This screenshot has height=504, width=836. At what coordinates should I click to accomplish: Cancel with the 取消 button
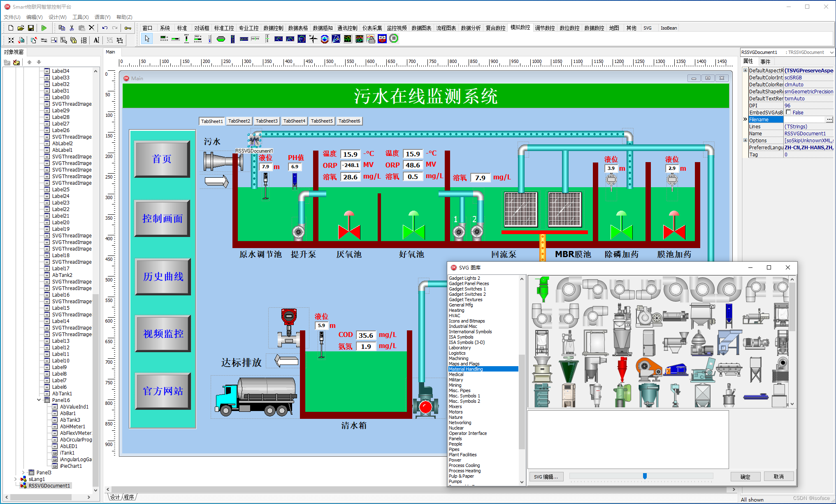pyautogui.click(x=778, y=476)
